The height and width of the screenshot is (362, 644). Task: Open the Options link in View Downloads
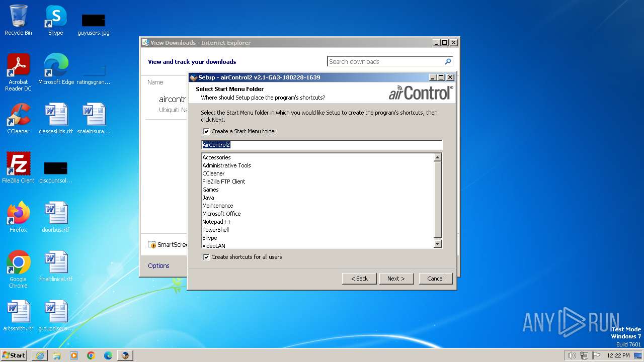[x=158, y=265]
